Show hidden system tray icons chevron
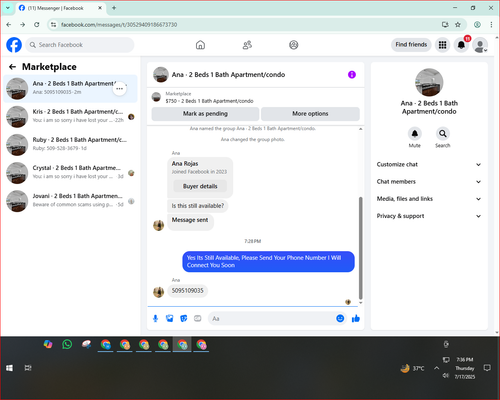 [436, 368]
